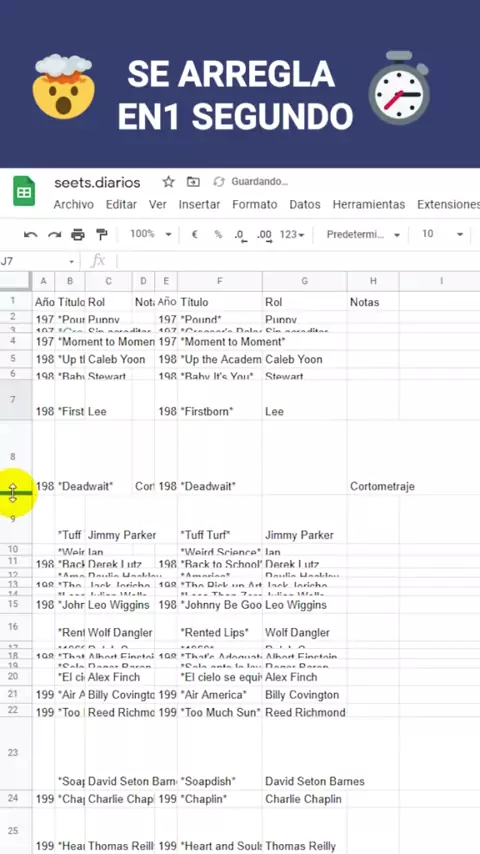Screen dimensions: 480x854
Task: Select row 1 header
Action: click(16, 301)
